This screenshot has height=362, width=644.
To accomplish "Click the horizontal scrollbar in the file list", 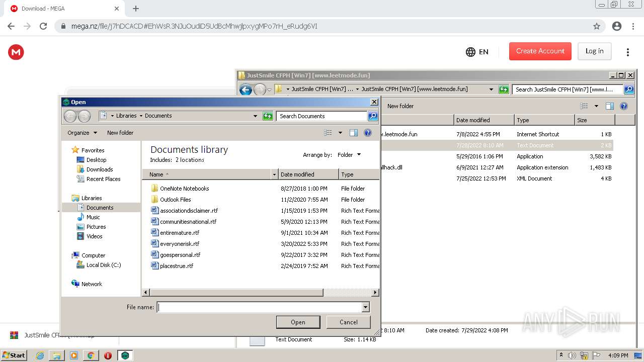I will point(236,292).
